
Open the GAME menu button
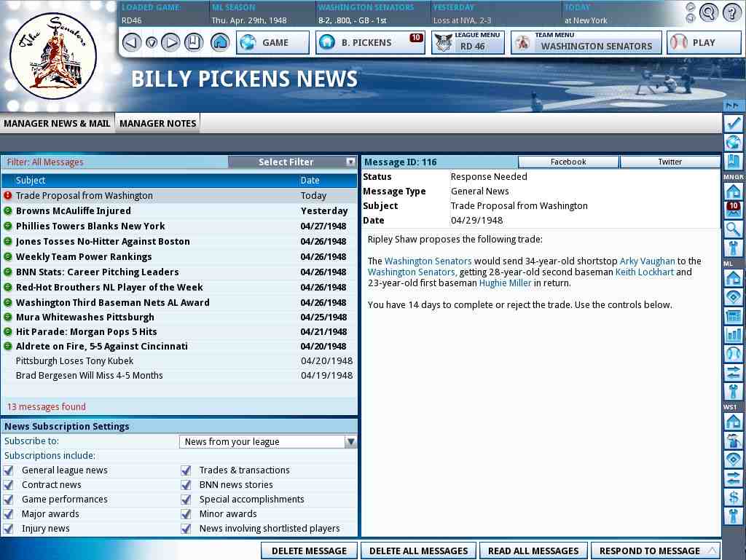pos(272,43)
